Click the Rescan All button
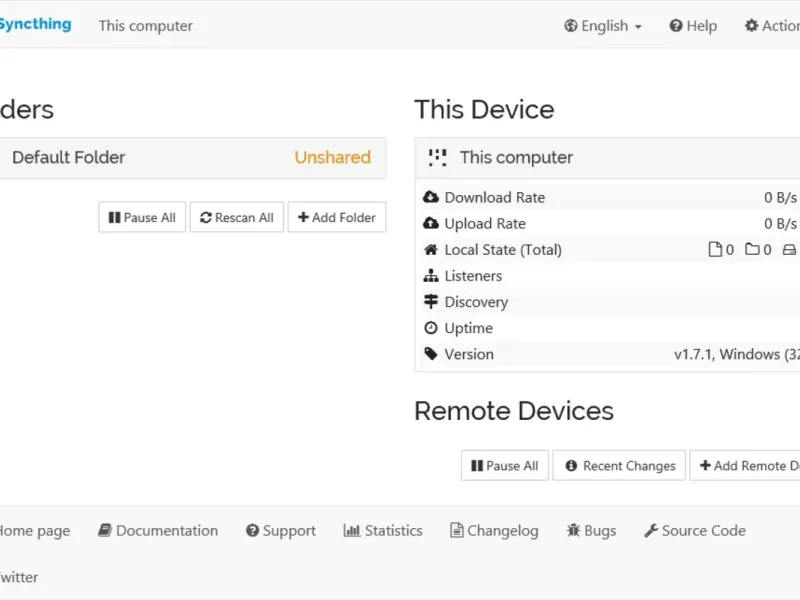The image size is (800, 600). click(237, 217)
